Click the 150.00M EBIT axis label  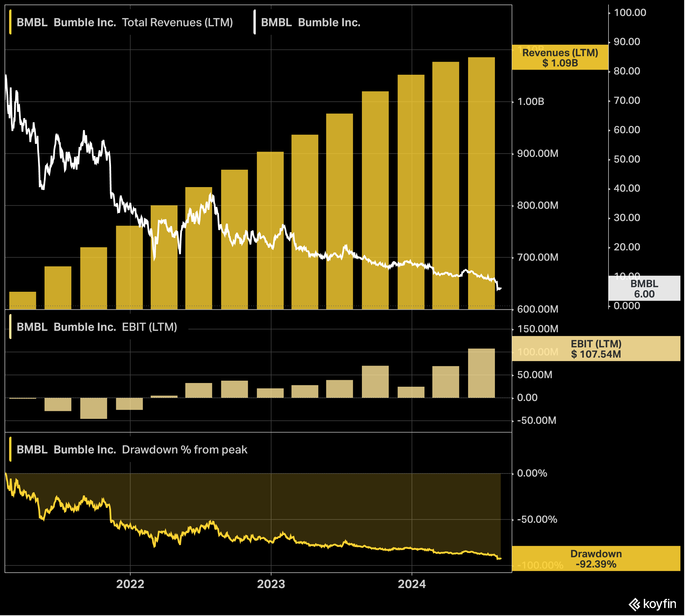(x=538, y=329)
